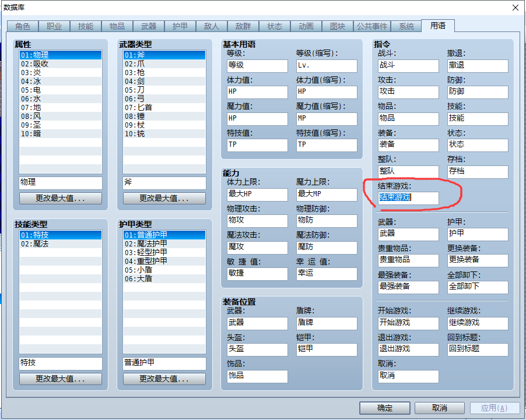Image resolution: width=526 pixels, height=420 pixels.
Task: Select the 图块 tab
Action: point(338,26)
